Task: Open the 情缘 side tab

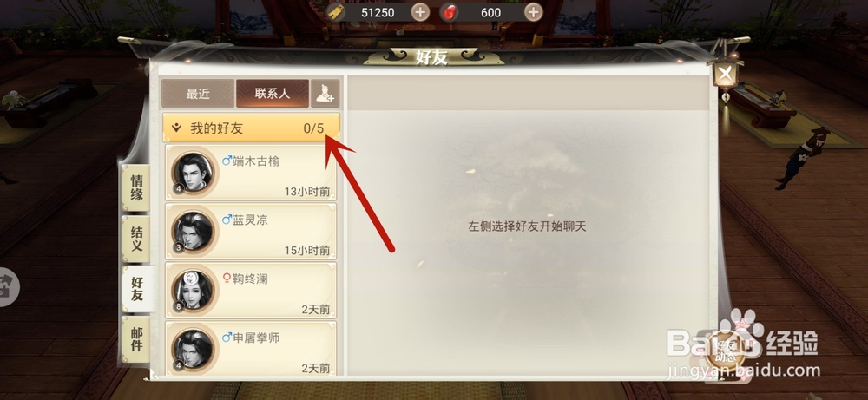Action: pyautogui.click(x=136, y=188)
